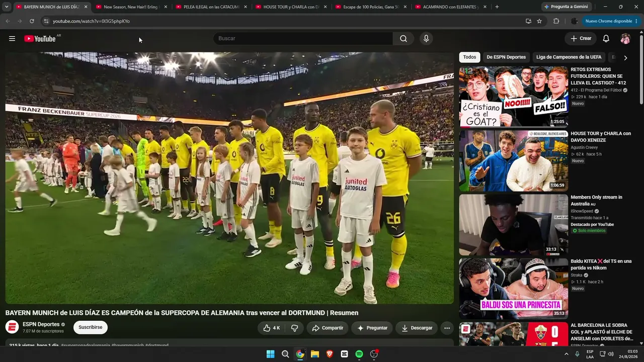Switch to 'Escapa de 100 Policías' tab
Screen dimensions: 644x362
[x=371, y=7]
